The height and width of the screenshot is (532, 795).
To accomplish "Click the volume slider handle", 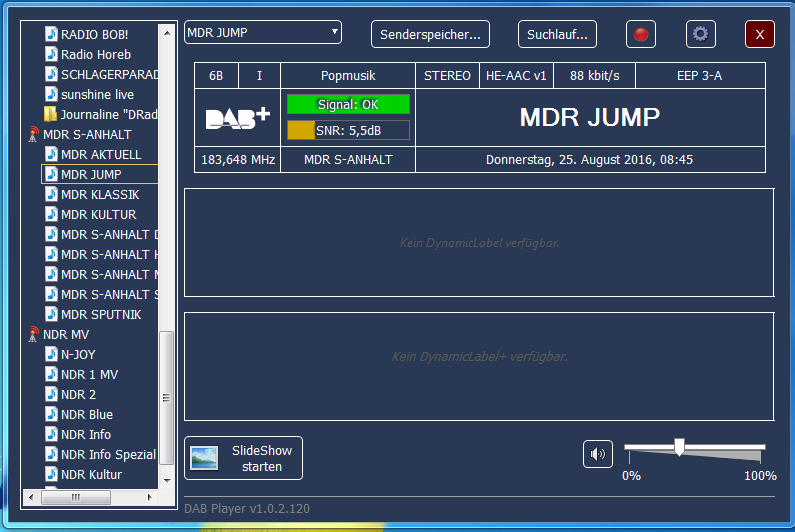I will (x=679, y=447).
